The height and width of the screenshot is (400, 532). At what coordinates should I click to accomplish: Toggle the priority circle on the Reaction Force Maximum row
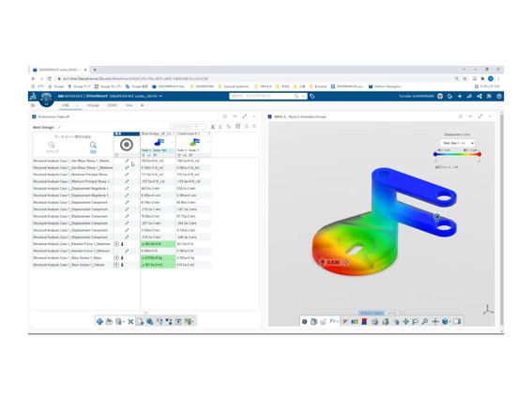[116, 244]
